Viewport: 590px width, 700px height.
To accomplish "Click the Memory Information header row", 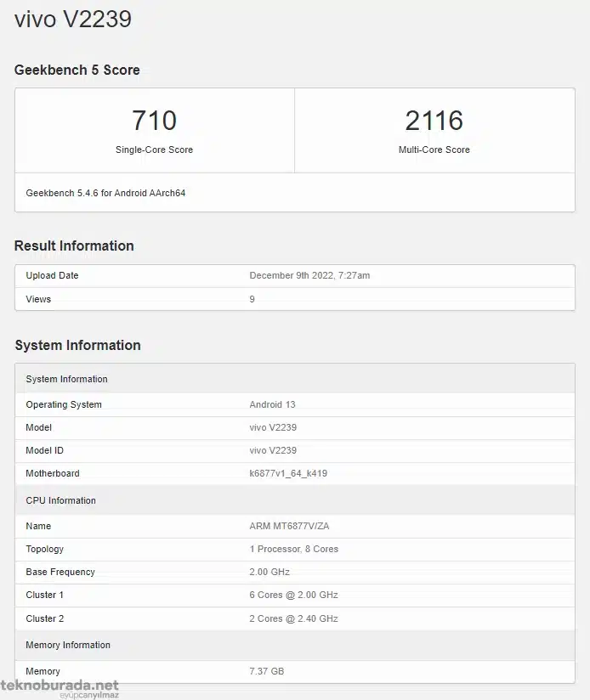I will pyautogui.click(x=295, y=645).
